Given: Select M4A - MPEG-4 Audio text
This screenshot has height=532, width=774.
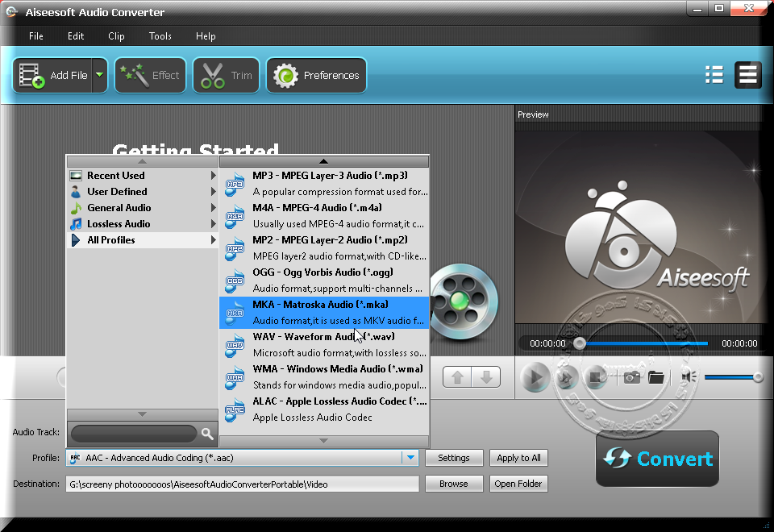Looking at the screenshot, I should [318, 208].
